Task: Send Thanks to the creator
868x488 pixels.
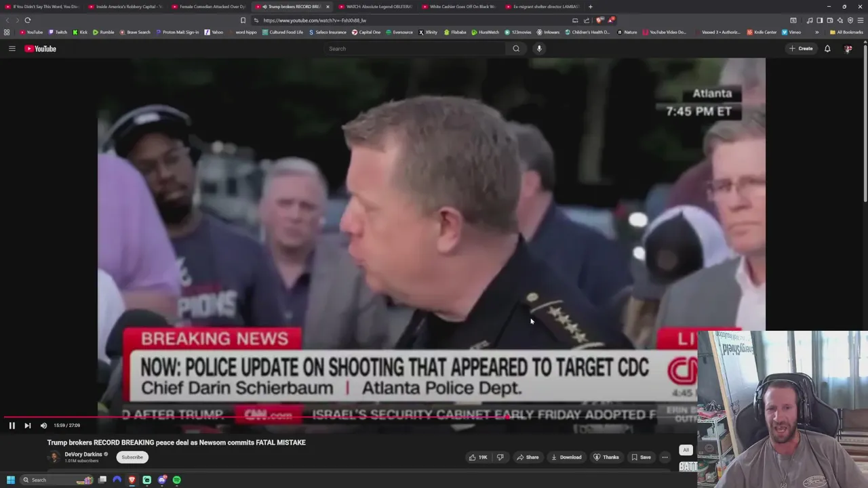Action: (x=606, y=457)
